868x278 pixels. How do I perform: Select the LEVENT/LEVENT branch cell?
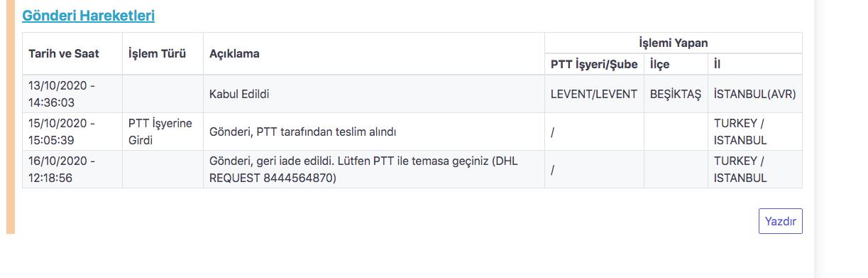click(x=594, y=94)
